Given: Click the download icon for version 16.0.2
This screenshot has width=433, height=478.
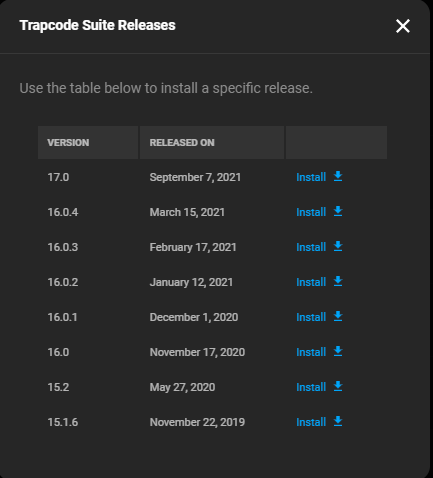Looking at the screenshot, I should (338, 281).
